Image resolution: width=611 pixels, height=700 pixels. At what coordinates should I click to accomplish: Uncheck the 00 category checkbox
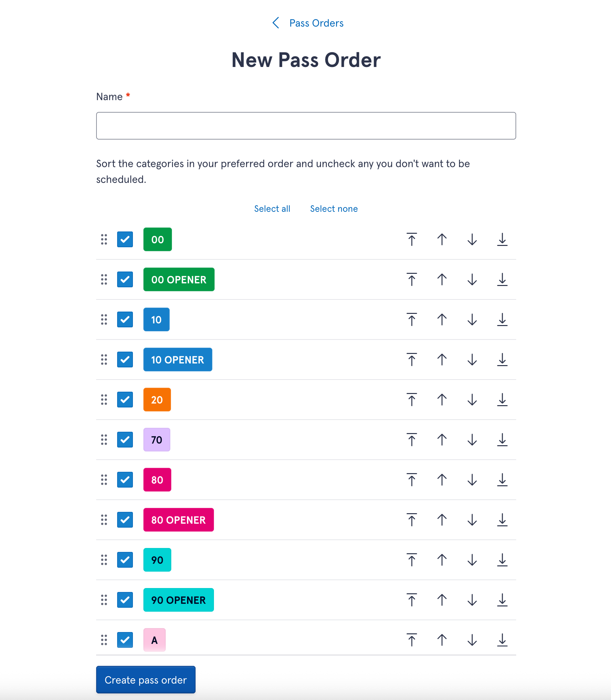point(125,239)
